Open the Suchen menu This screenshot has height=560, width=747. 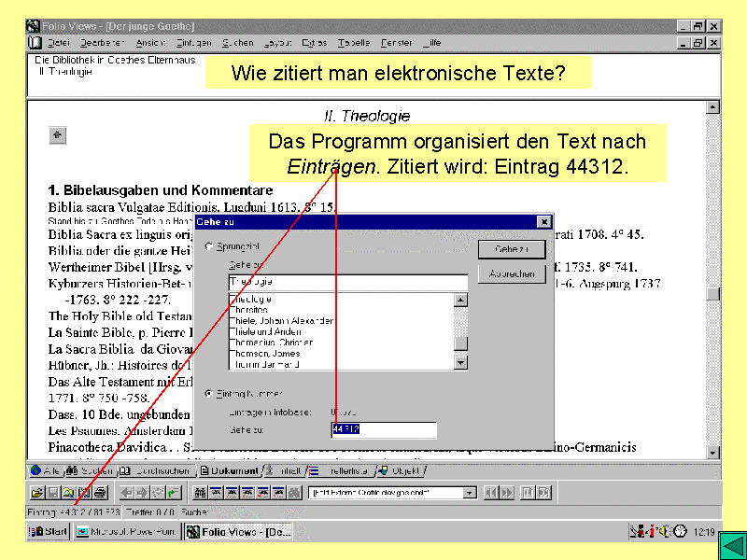(x=237, y=43)
